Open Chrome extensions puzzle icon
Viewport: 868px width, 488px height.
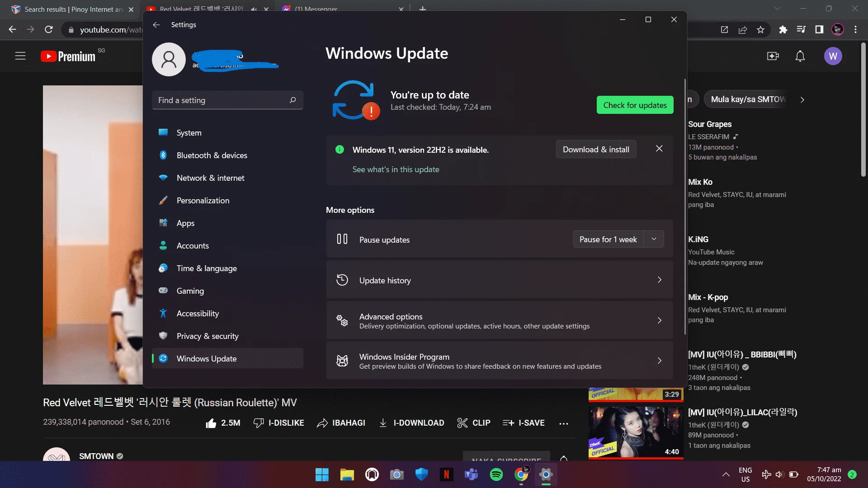pos(783,30)
